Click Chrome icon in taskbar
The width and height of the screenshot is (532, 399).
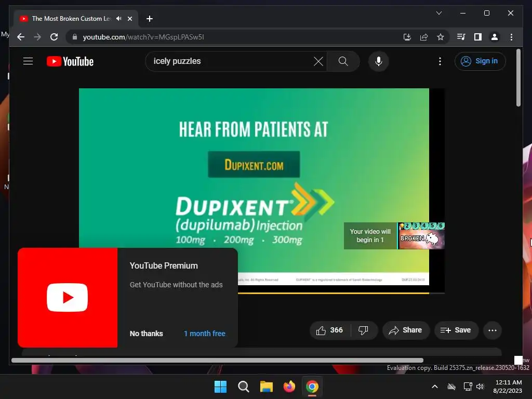pos(312,387)
